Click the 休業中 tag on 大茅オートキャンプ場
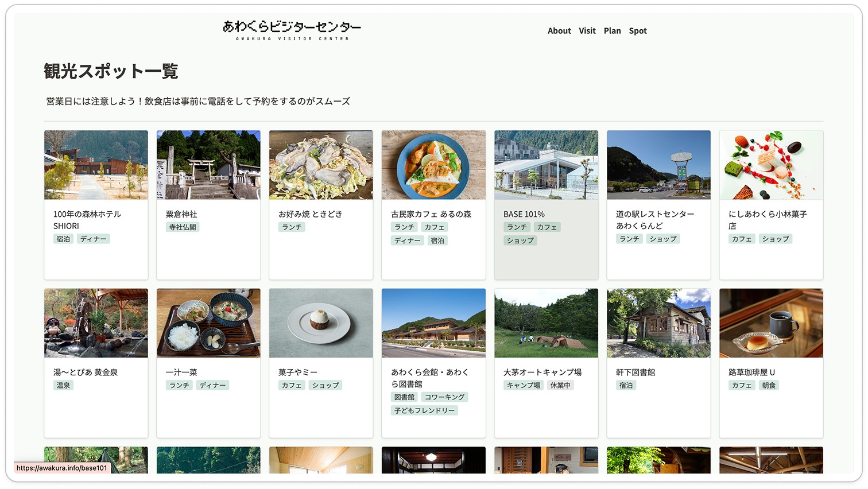Screen dimensions: 868x489 pos(560,386)
